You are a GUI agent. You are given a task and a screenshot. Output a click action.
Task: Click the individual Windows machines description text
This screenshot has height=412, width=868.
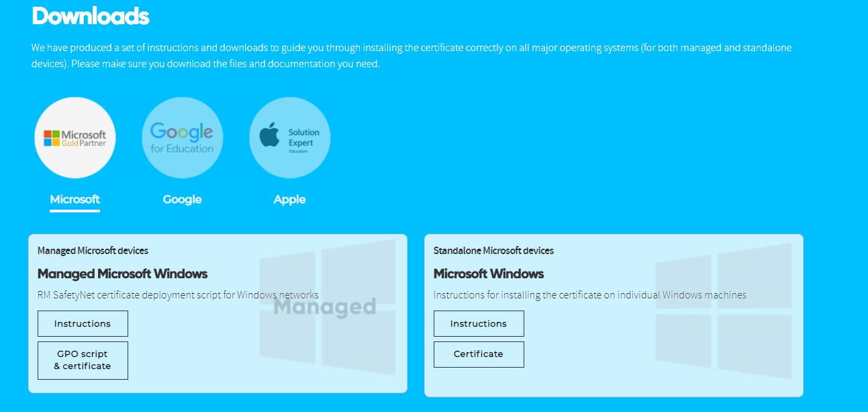[x=589, y=295]
